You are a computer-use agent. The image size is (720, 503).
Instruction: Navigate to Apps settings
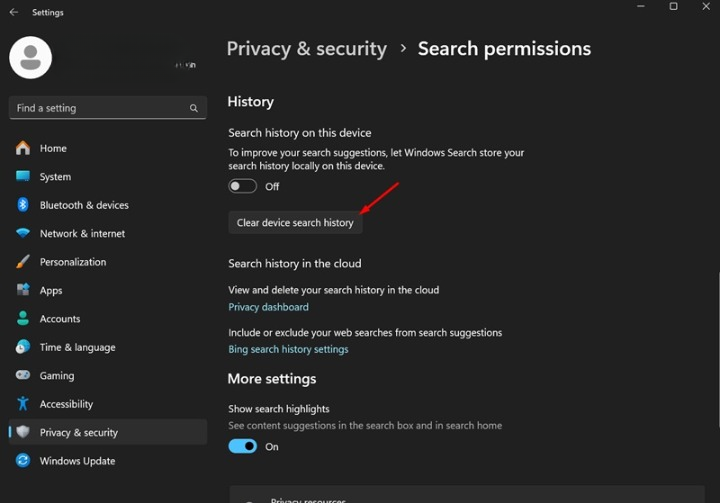coord(107,290)
